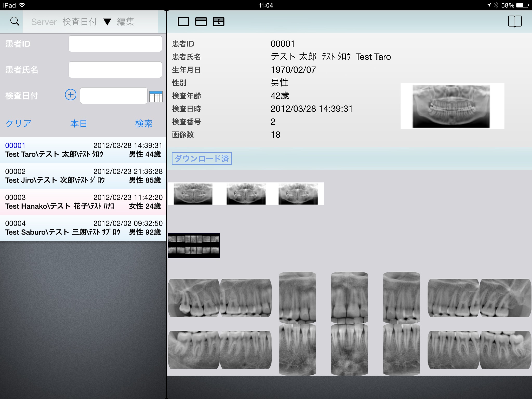The image size is (532, 399).
Task: Select patient 00004 Test Saburo row
Action: [x=83, y=228]
